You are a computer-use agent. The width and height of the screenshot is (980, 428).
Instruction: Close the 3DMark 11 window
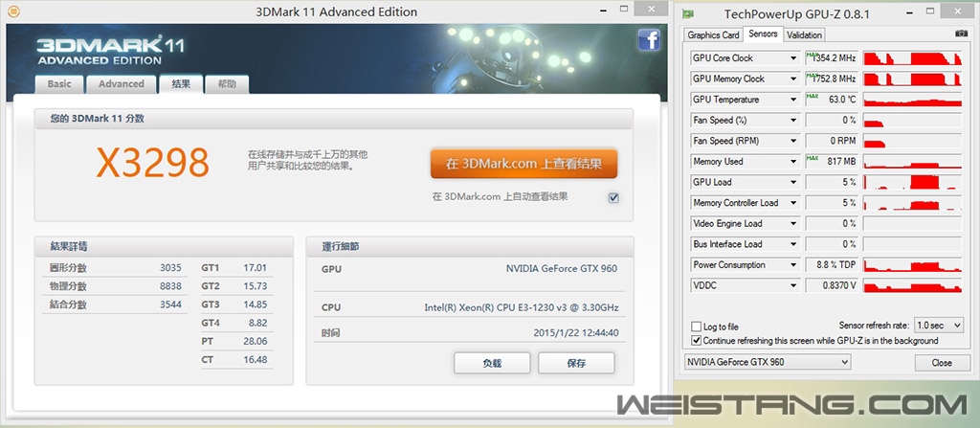click(650, 8)
